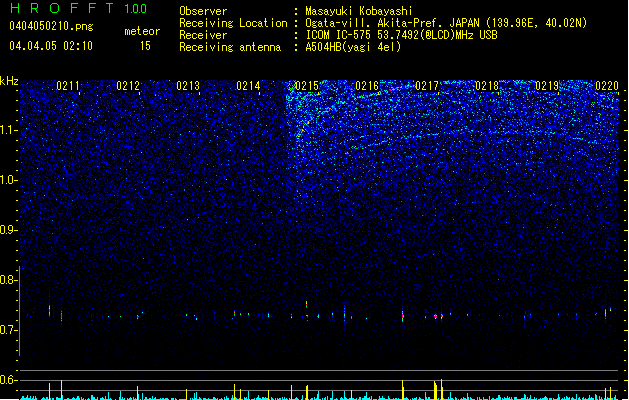This screenshot has width=629, height=400.
Task: Click the 0219 time marker
Action: [x=547, y=86]
